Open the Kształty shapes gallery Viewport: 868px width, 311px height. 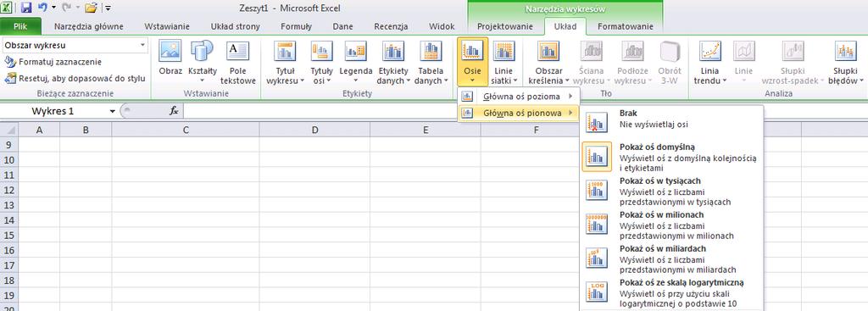202,61
